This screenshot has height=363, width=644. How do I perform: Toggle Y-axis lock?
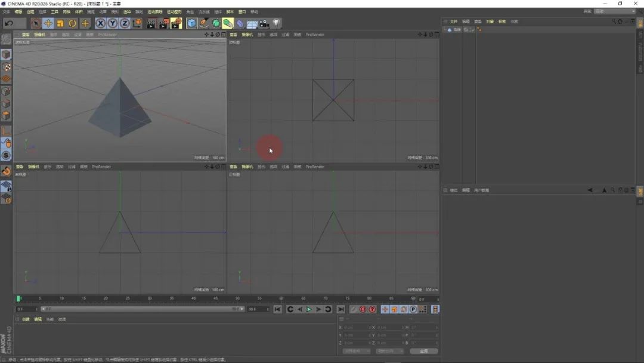[112, 23]
